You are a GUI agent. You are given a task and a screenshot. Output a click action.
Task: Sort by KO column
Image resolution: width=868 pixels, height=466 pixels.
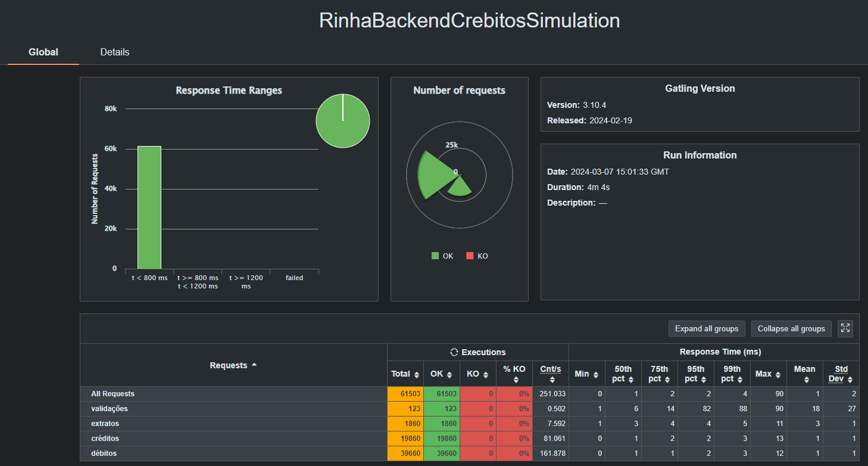point(477,374)
